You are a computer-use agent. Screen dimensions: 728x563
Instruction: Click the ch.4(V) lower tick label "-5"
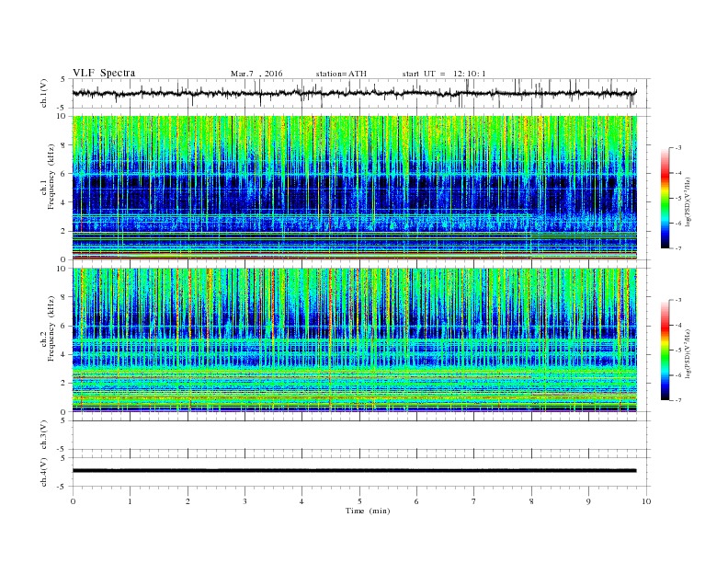tap(62, 487)
